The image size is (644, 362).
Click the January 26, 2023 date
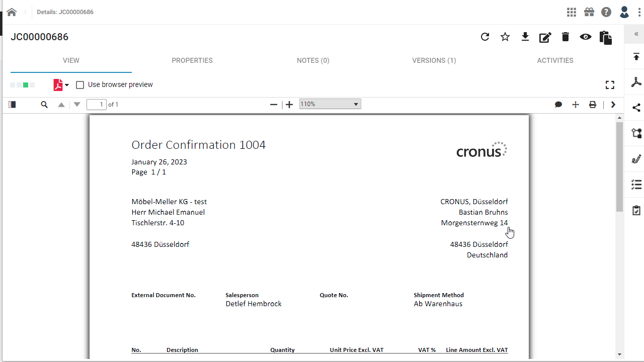(x=159, y=162)
